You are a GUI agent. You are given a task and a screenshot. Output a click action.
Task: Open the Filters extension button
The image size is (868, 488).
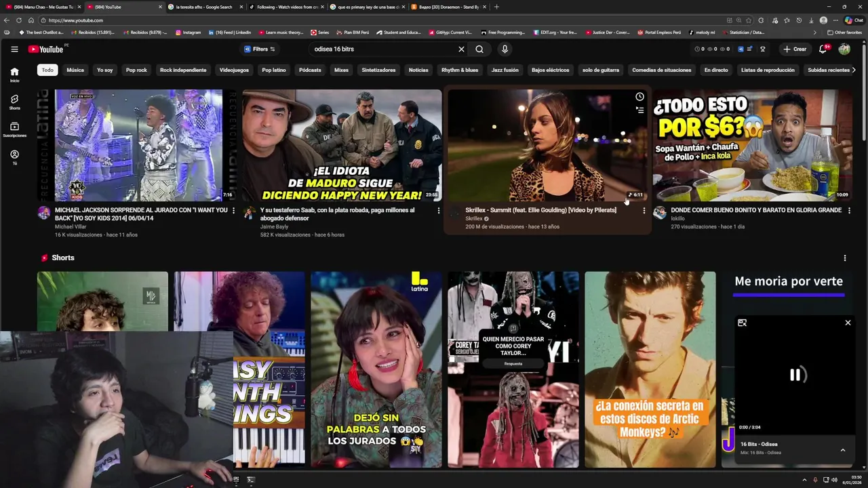click(260, 49)
